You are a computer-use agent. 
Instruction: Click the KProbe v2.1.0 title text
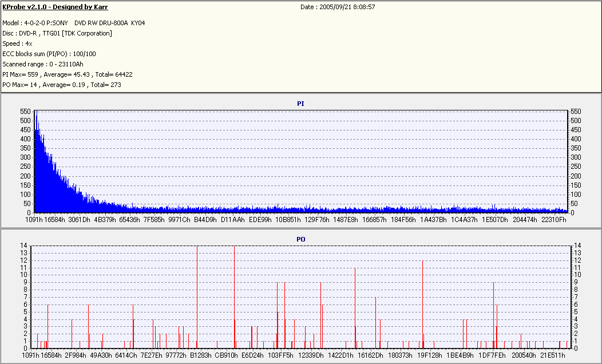55,7
